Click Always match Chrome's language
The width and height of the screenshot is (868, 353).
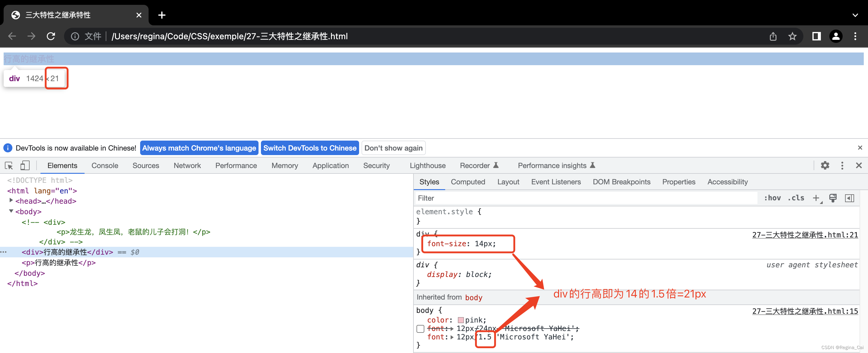coord(199,148)
